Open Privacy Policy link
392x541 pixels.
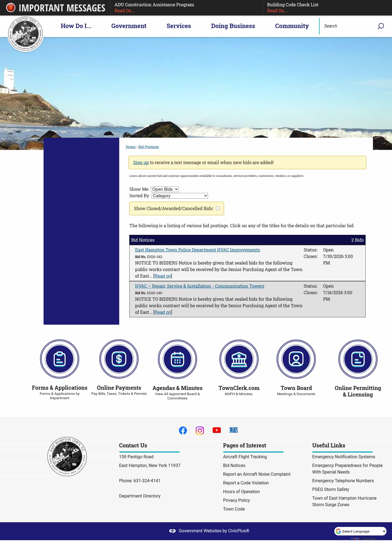[236, 500]
